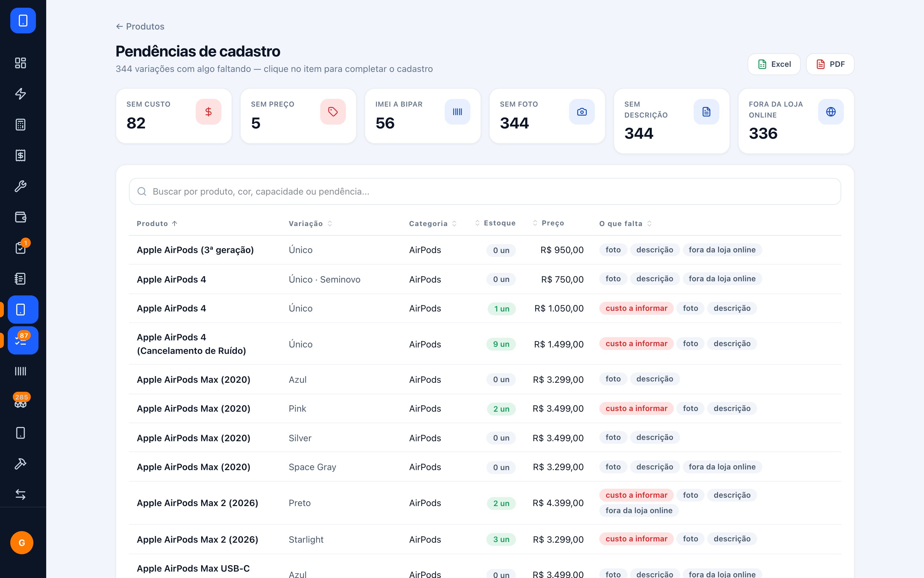Viewport: 924px width, 578px height.
Task: Click 'fora da loja online' tag in the Preto row
Action: 639,510
